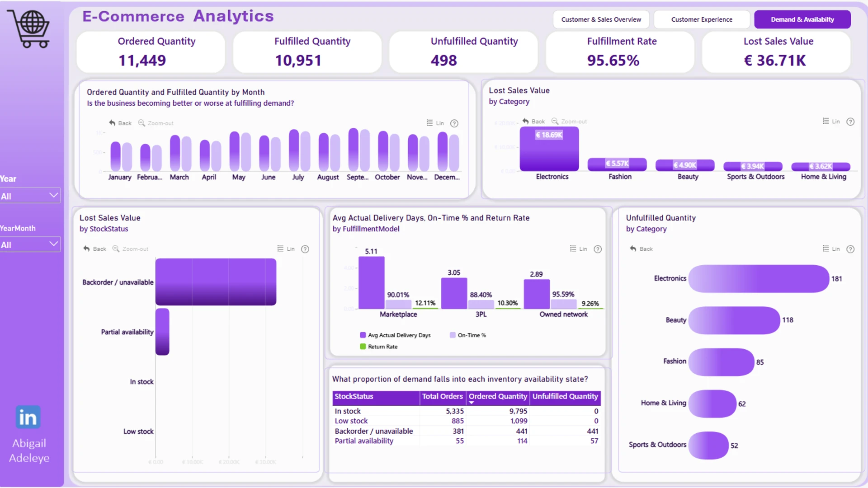Click the Fulfillment Rate 95.65% card
Image resolution: width=868 pixels, height=488 pixels.
tap(620, 52)
